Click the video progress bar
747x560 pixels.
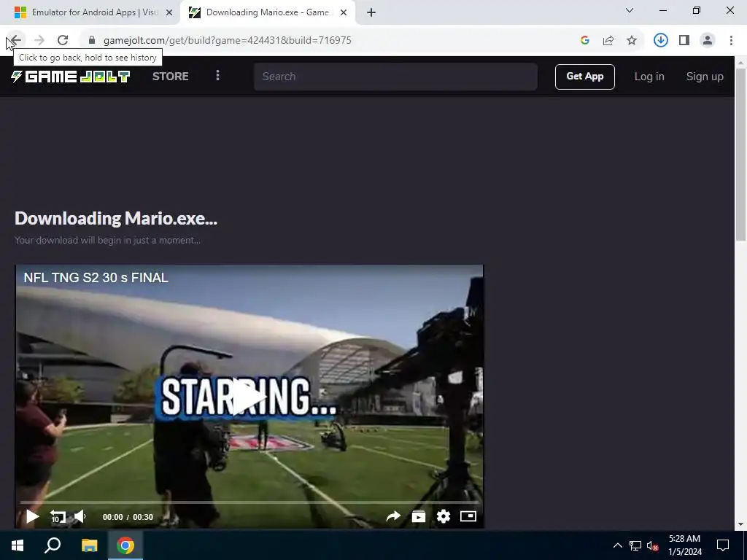point(249,502)
